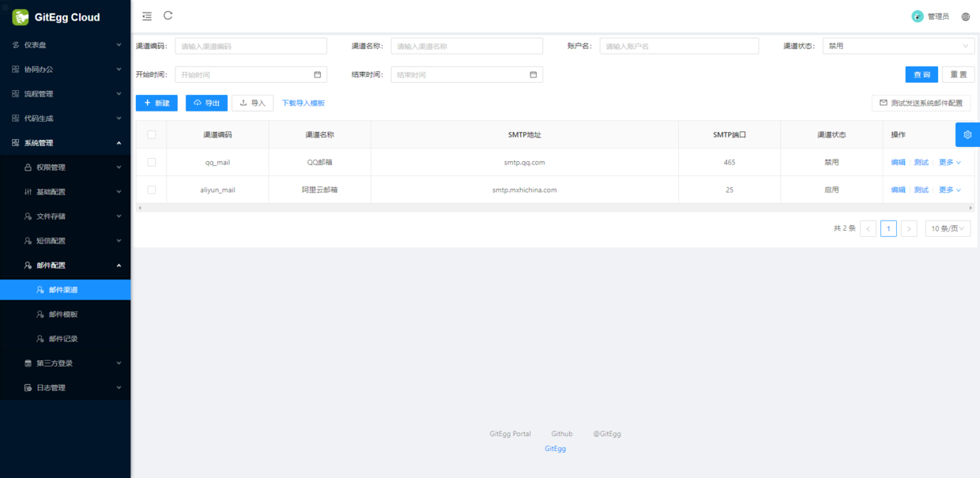Open language selector globe icon

point(966,17)
